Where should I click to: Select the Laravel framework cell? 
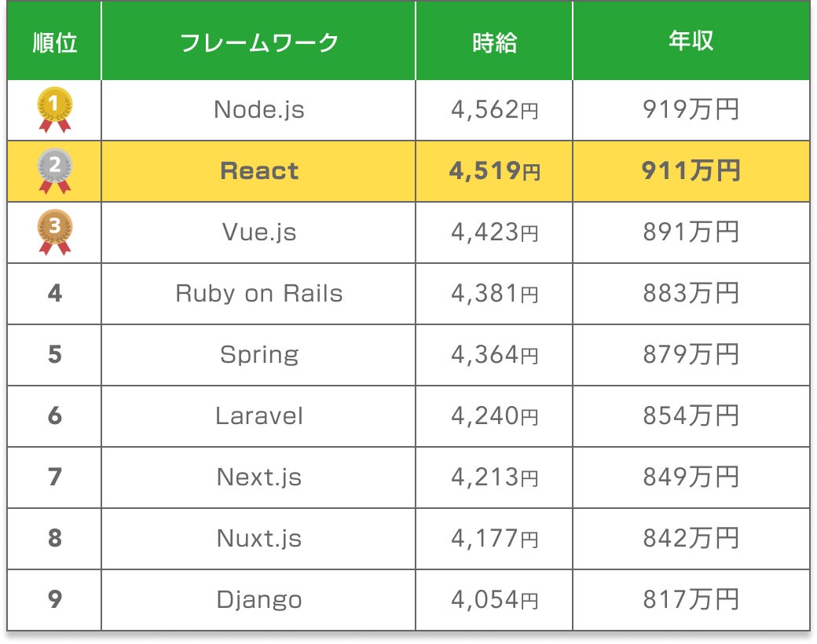pyautogui.click(x=258, y=416)
